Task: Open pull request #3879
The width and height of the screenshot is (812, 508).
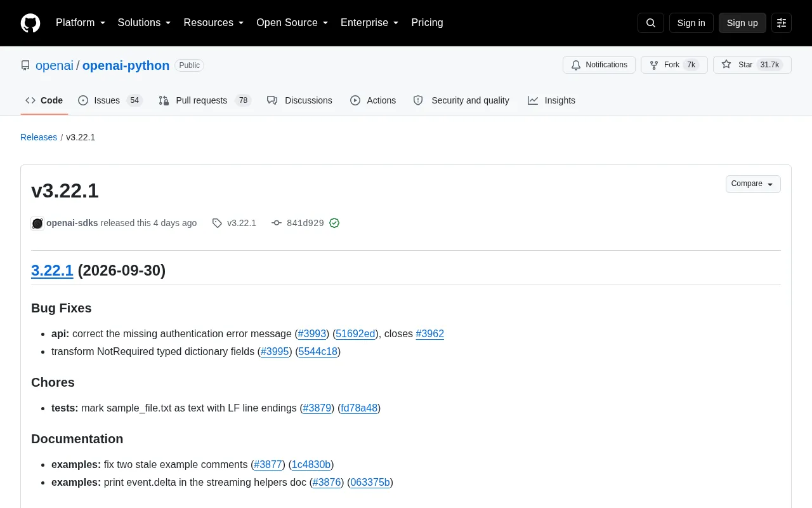Action: point(317,408)
